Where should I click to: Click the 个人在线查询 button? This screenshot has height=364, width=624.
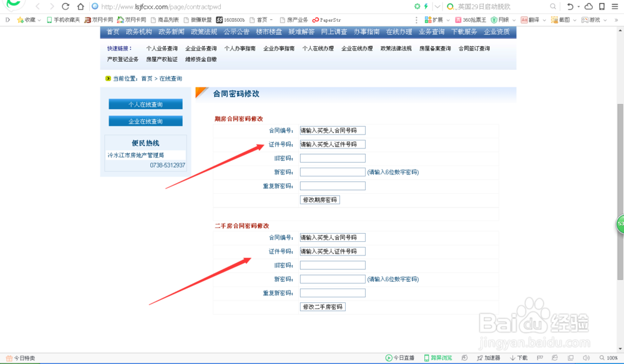click(145, 104)
